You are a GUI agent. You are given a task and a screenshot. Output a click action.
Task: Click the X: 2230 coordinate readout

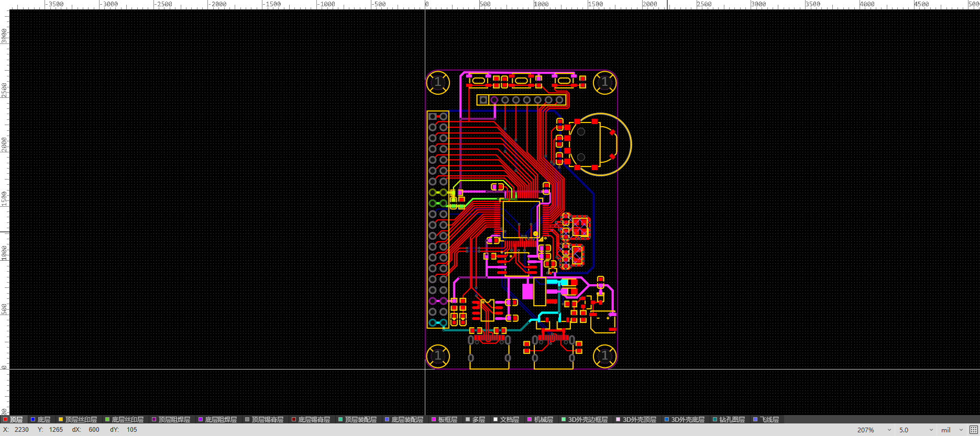16,430
